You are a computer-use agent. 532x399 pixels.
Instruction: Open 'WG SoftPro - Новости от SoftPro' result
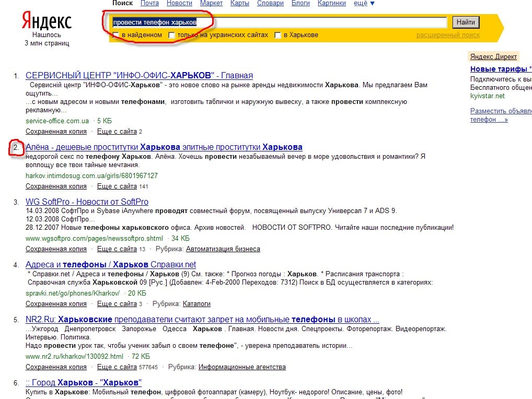click(87, 202)
